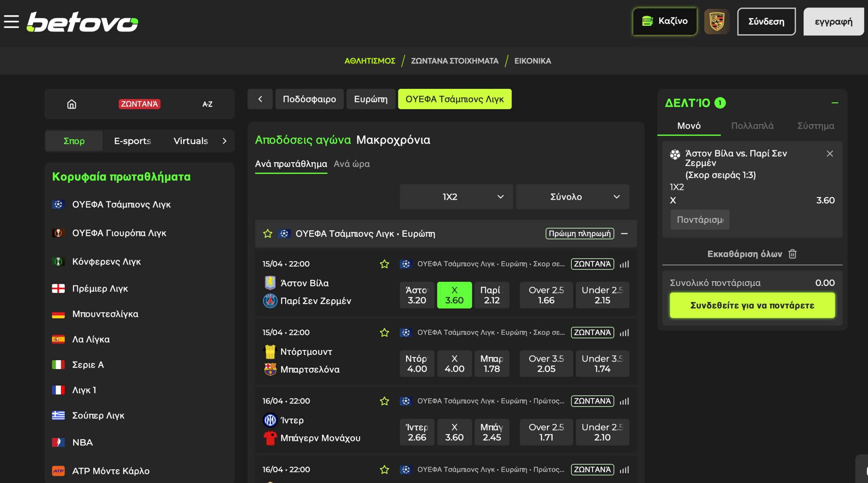
Task: Open the Porsche badge promotion icon
Action: (x=716, y=21)
